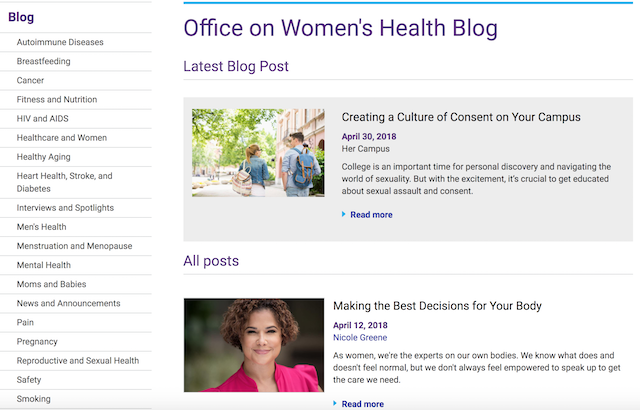This screenshot has width=640, height=410.
Task: Choose Healthcare and Women category
Action: click(62, 138)
